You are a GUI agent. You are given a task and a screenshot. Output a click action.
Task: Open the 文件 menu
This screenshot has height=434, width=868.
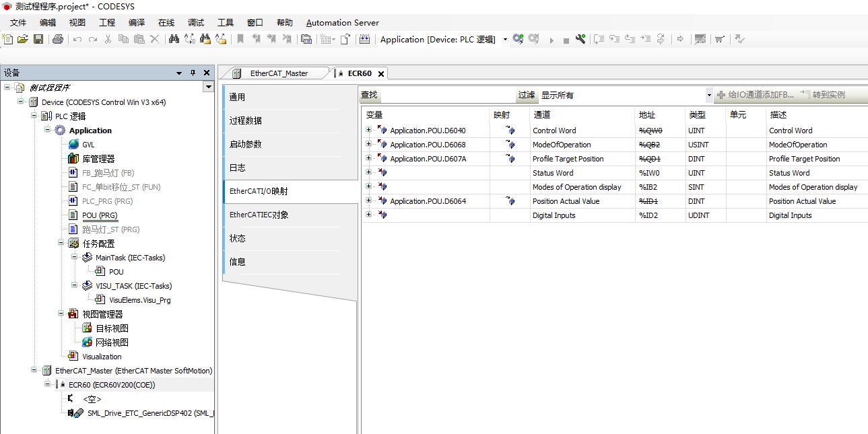[x=18, y=22]
